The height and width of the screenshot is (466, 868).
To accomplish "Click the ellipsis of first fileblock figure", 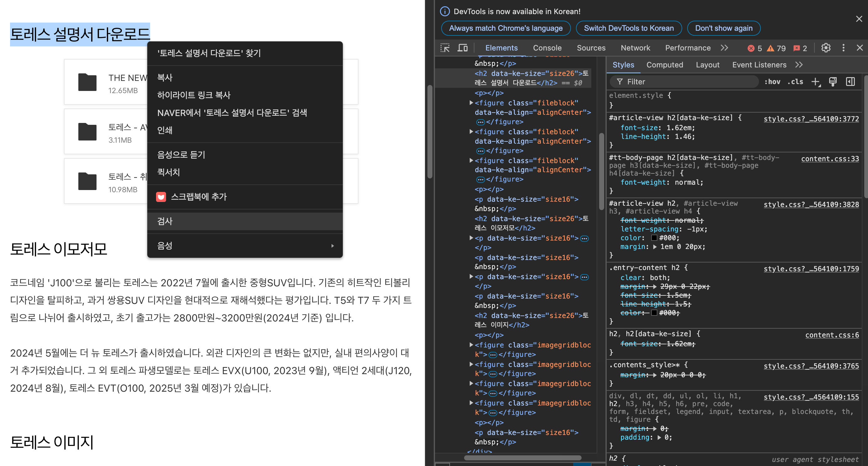I will [x=480, y=122].
